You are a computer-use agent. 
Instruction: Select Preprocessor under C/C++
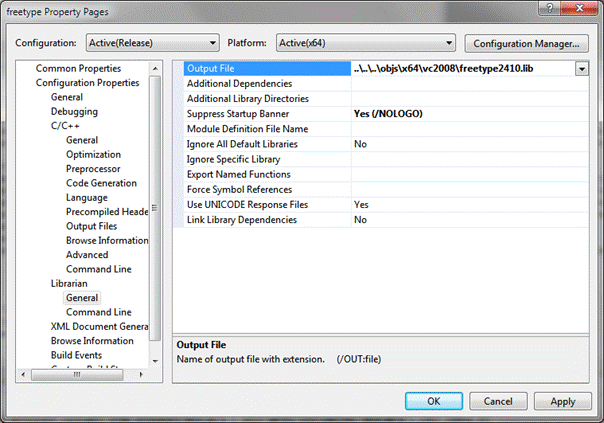[93, 169]
